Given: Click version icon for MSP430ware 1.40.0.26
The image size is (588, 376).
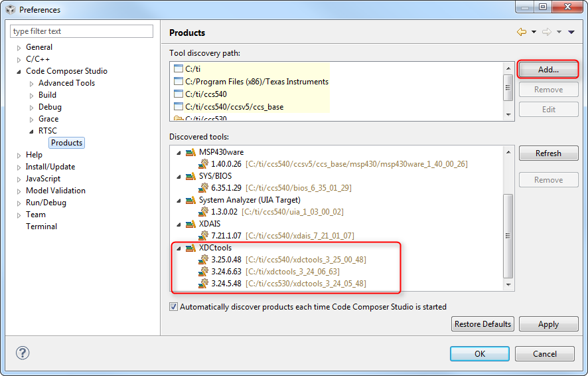Looking at the screenshot, I should [203, 163].
